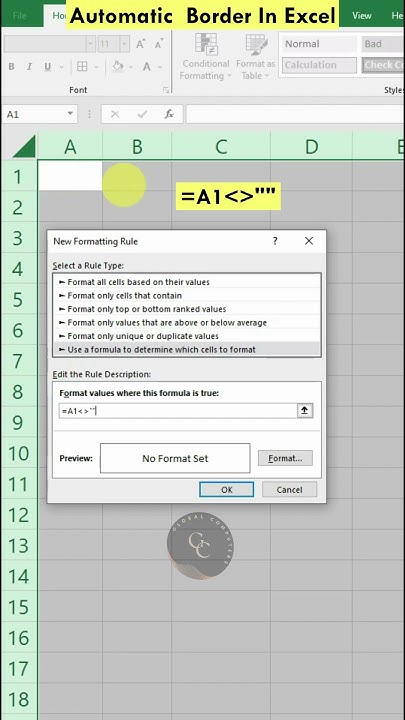Select cell A1
The image size is (405, 720).
point(70,176)
